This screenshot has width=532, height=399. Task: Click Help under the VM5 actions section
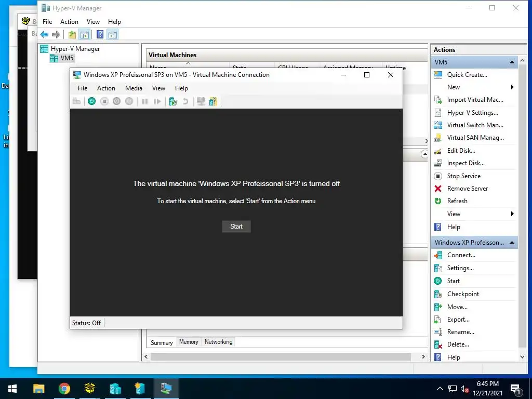coord(453,227)
